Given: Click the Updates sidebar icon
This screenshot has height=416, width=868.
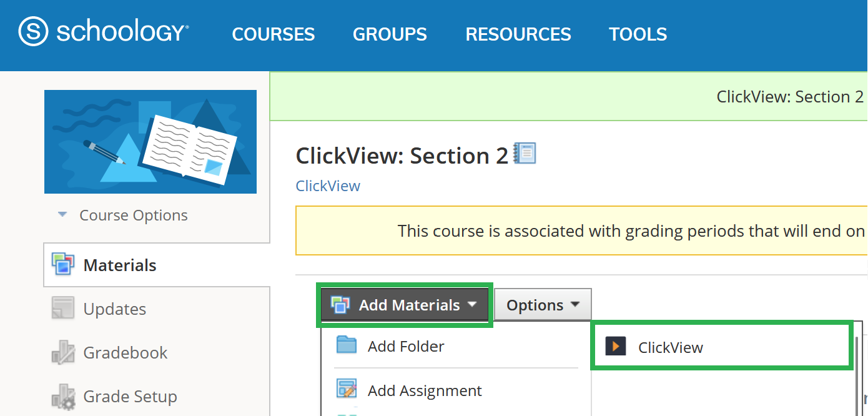Looking at the screenshot, I should pos(63,309).
